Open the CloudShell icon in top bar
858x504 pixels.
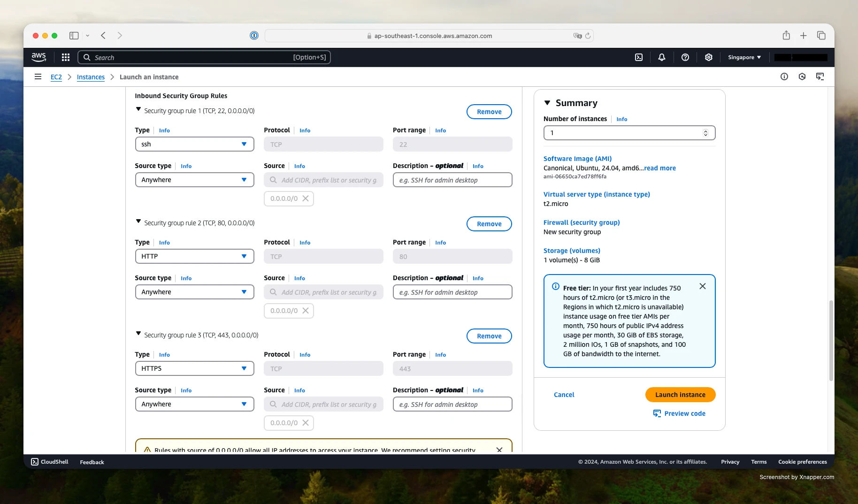pyautogui.click(x=639, y=57)
